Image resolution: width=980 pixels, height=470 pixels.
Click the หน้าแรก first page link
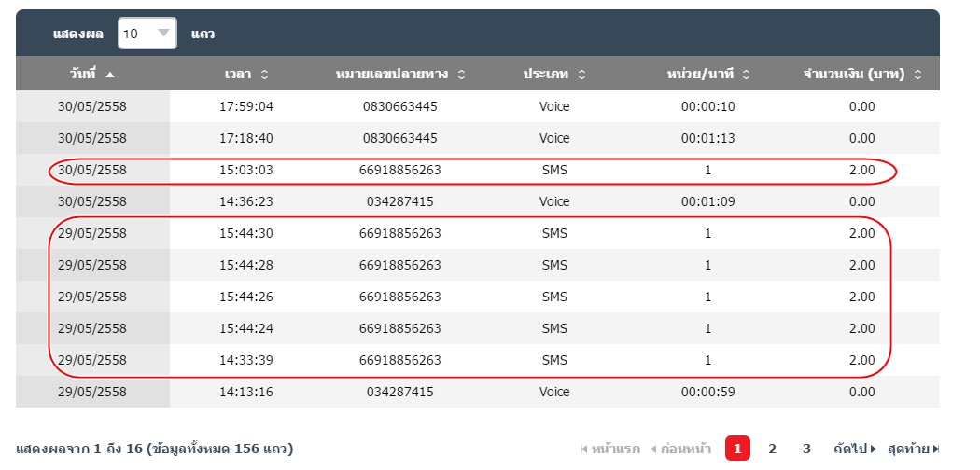pyautogui.click(x=610, y=449)
